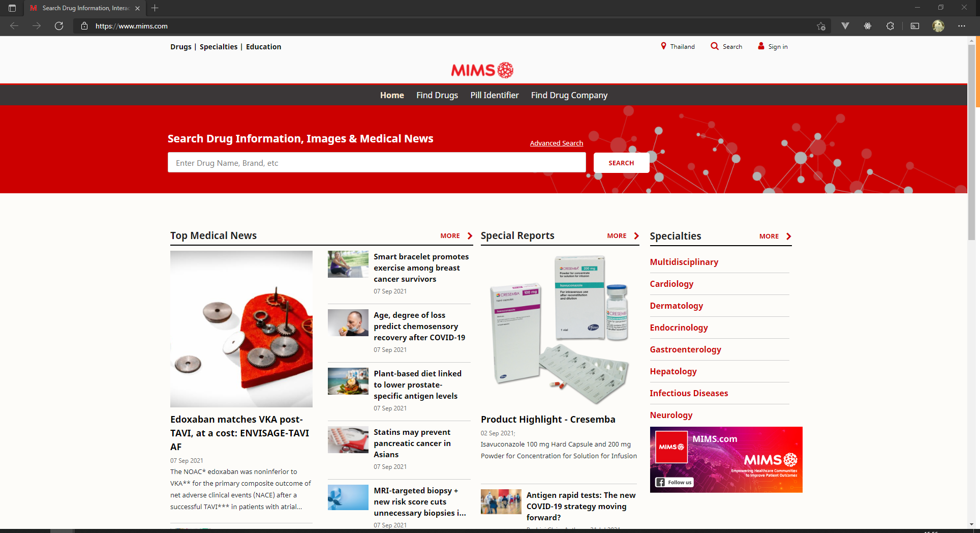The image size is (980, 533).
Task: Open the Drugs top menu
Action: coord(181,47)
